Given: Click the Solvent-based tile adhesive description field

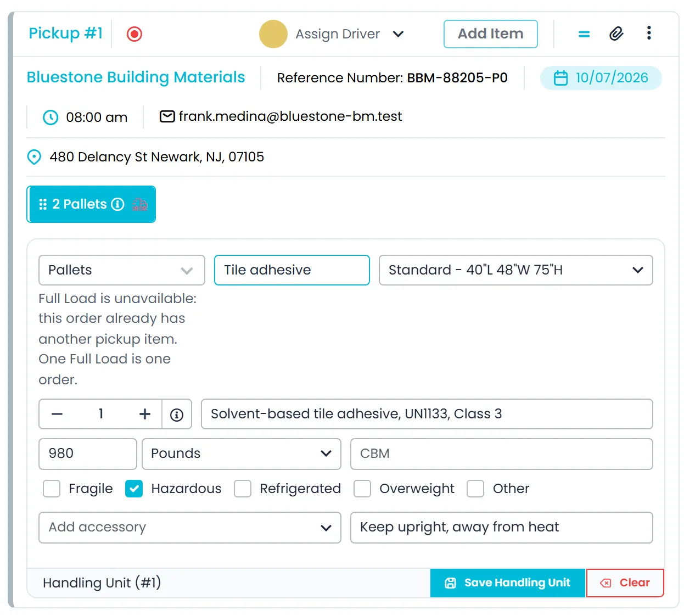Looking at the screenshot, I should 427,414.
